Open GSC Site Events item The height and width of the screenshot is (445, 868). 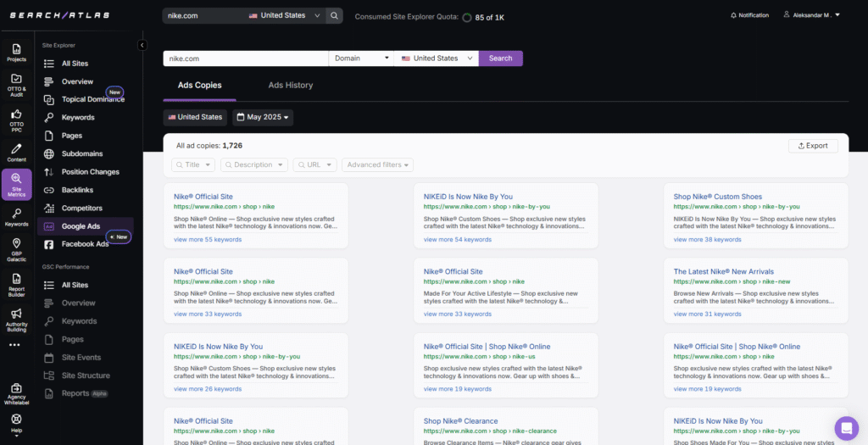point(81,358)
